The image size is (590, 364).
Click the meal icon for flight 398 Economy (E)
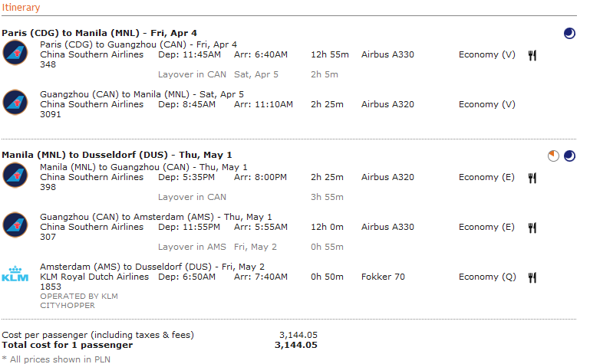[532, 178]
